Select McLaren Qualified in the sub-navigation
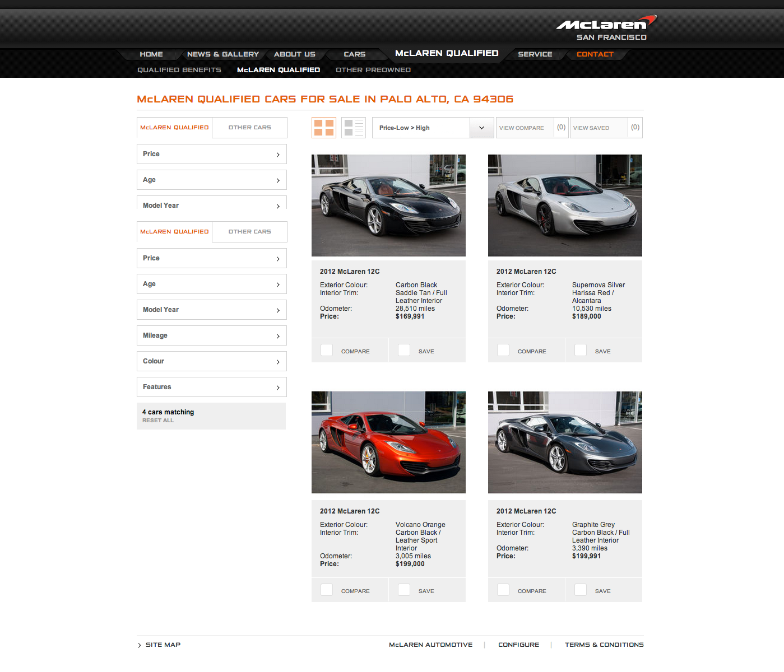The height and width of the screenshot is (672, 784). 279,70
